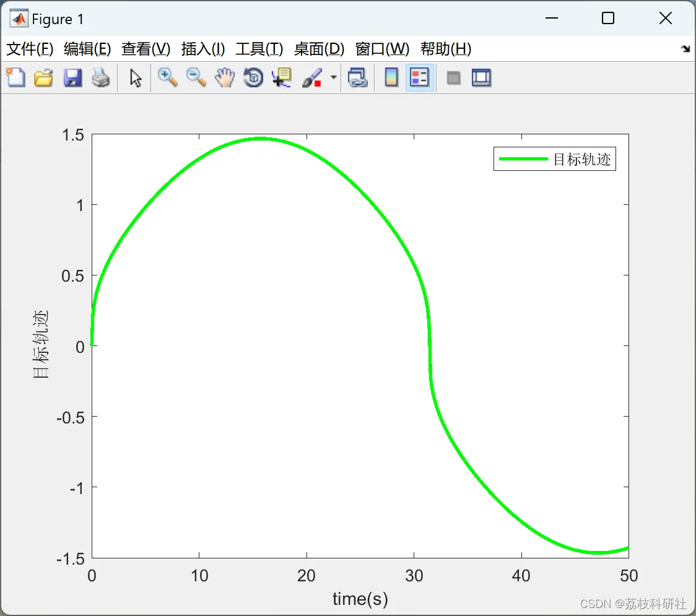Viewport: 696px width, 616px height.
Task: Open the 窗口(W) menu
Action: click(382, 49)
